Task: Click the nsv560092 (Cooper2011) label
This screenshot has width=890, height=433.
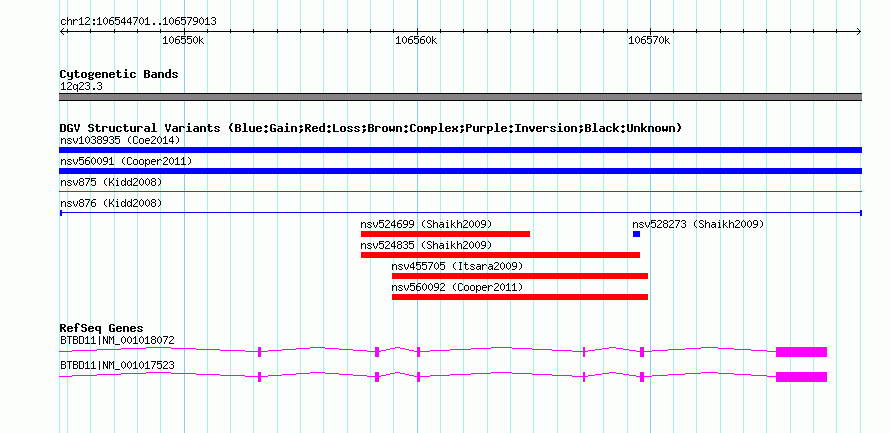Action: [x=457, y=287]
